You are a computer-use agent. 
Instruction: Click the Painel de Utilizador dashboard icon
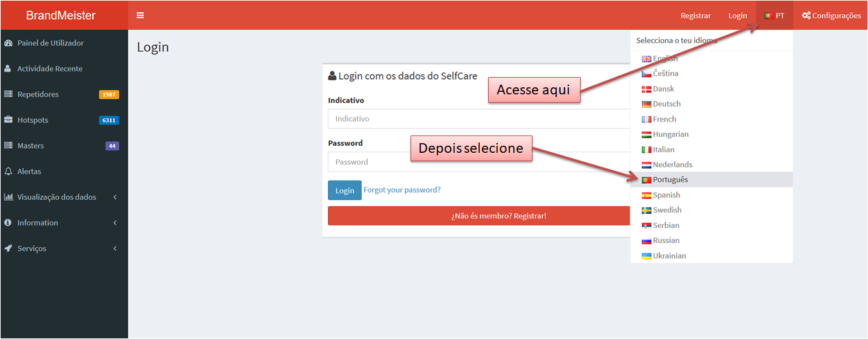click(8, 43)
